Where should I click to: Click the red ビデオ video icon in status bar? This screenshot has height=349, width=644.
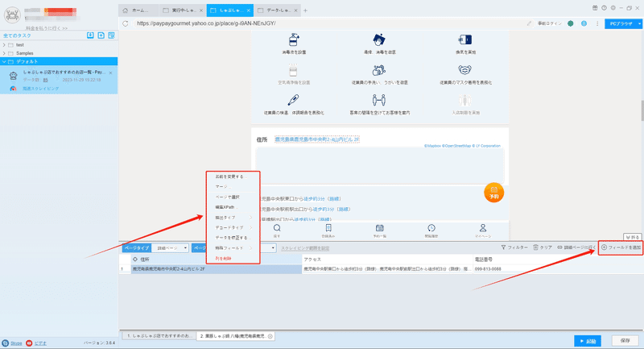tap(29, 343)
